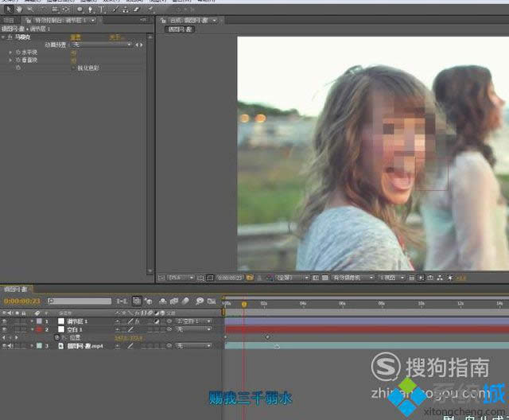Select the Selection arrow tool
Viewport: 509px width, 420px height.
10,9
